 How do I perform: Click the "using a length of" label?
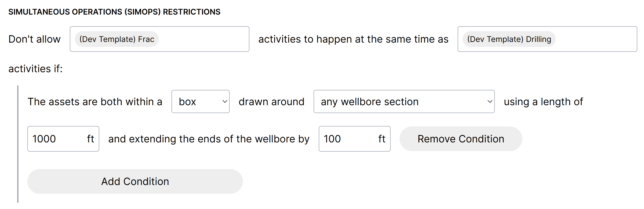tap(543, 102)
